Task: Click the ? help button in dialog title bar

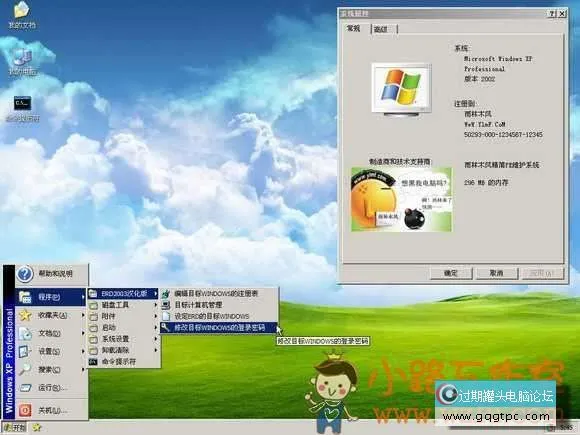Action: pos(552,14)
